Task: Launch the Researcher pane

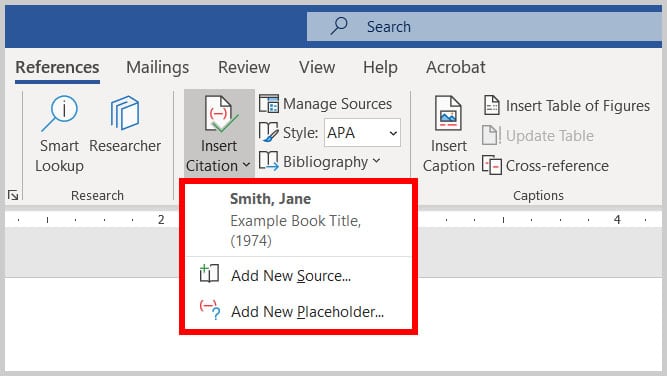Action: click(125, 124)
